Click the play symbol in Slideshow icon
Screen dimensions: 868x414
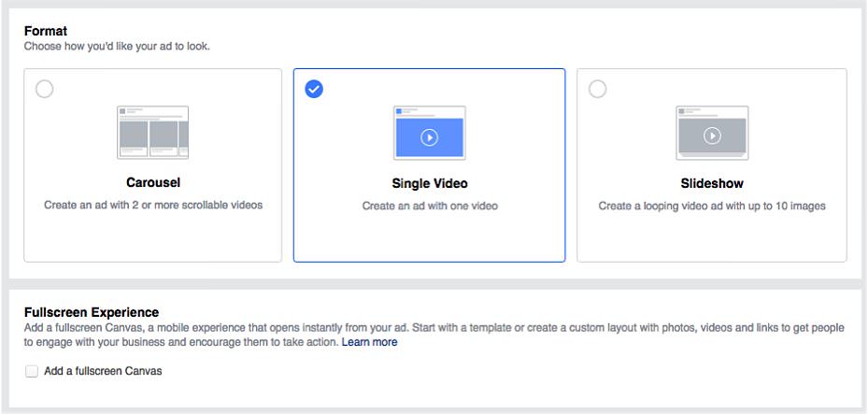712,136
